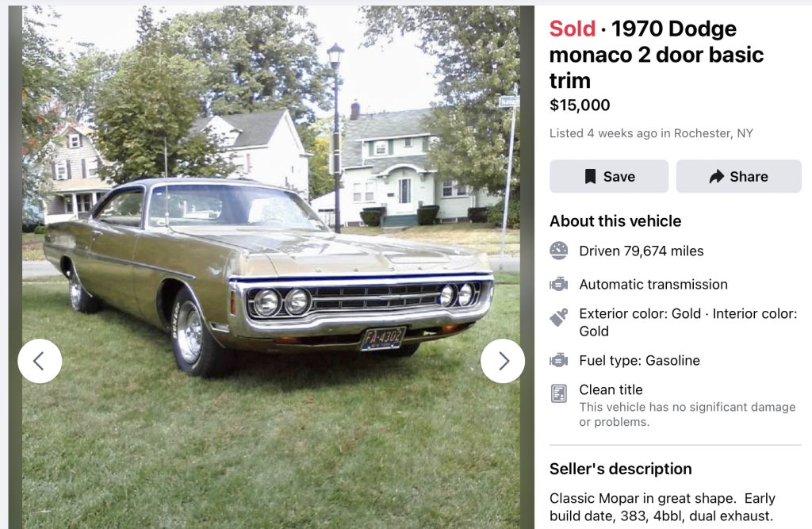Click the engine icon beside Fuel type
The height and width of the screenshot is (529, 812).
[559, 360]
